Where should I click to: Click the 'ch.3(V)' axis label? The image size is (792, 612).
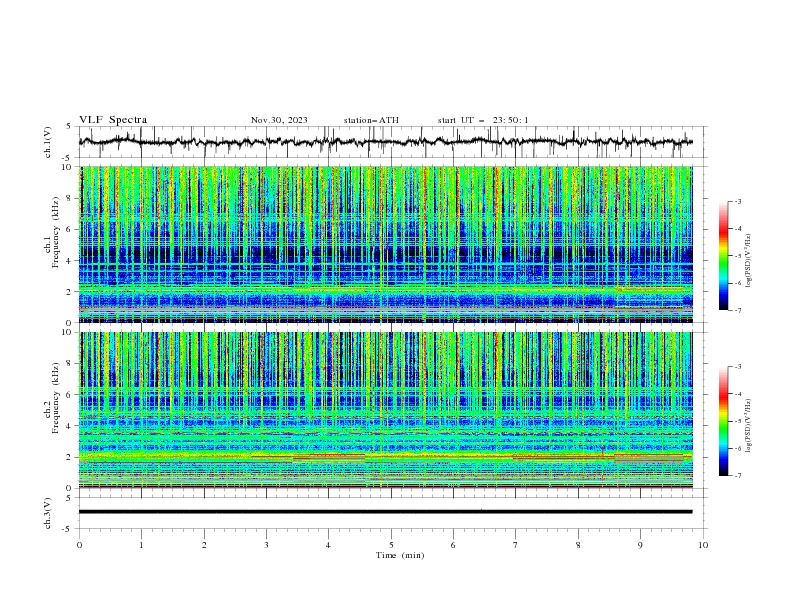click(x=48, y=513)
